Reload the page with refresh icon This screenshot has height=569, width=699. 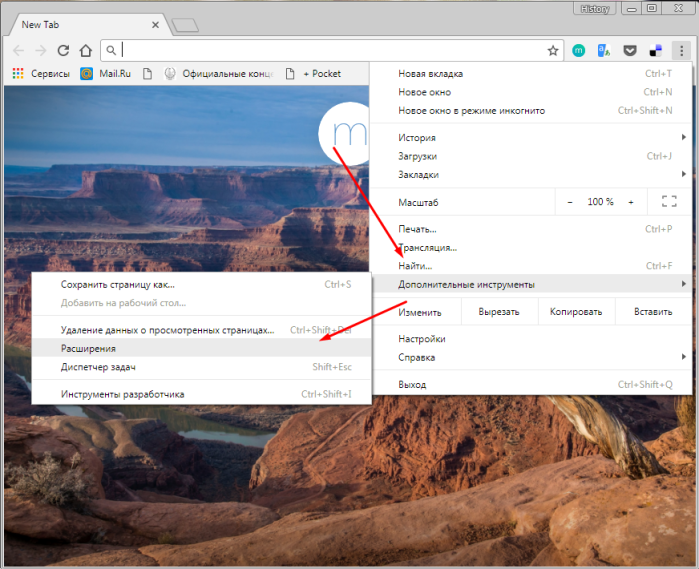pyautogui.click(x=63, y=50)
